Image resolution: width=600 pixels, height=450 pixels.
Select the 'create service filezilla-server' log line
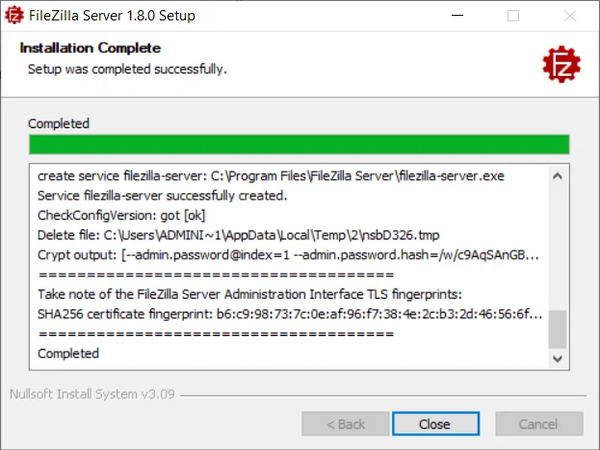270,176
